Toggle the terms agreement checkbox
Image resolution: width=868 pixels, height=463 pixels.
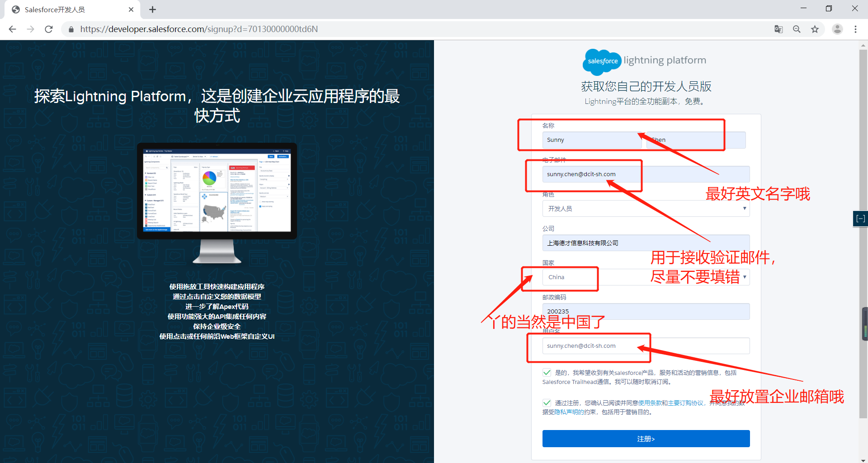point(547,402)
